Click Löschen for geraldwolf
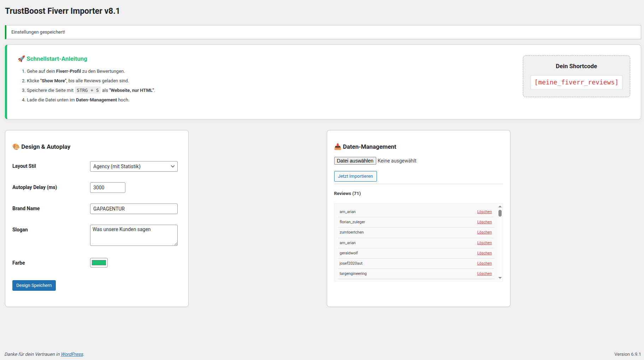 (484, 253)
